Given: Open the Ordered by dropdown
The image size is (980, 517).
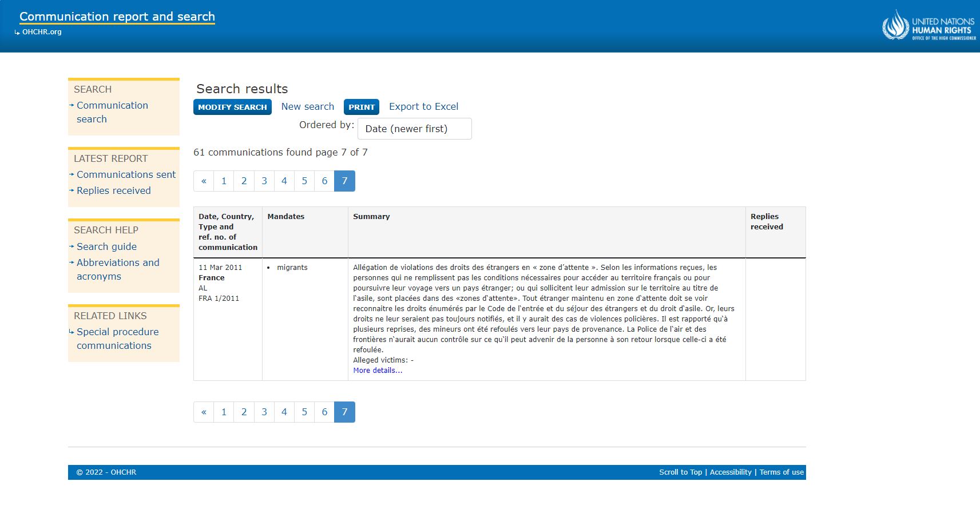Looking at the screenshot, I should coord(414,129).
